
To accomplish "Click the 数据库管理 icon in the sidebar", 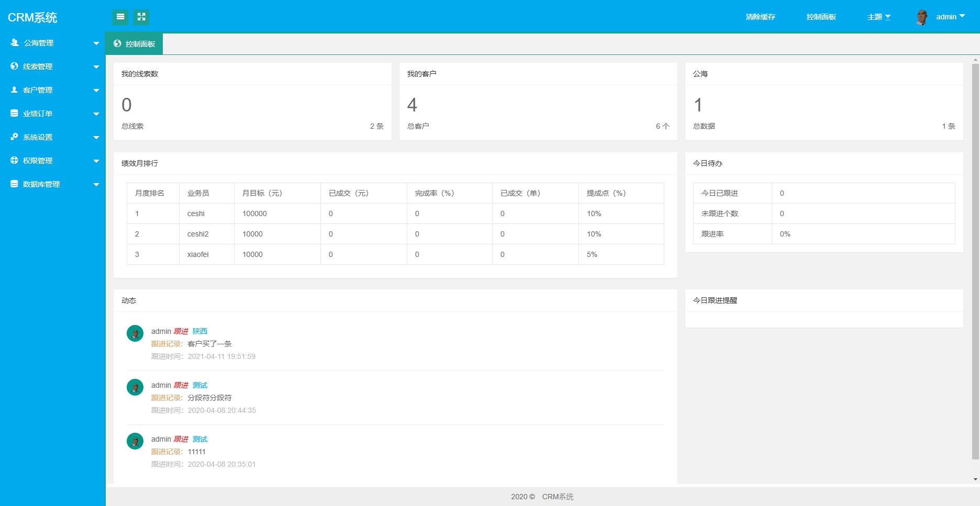I will 14,184.
